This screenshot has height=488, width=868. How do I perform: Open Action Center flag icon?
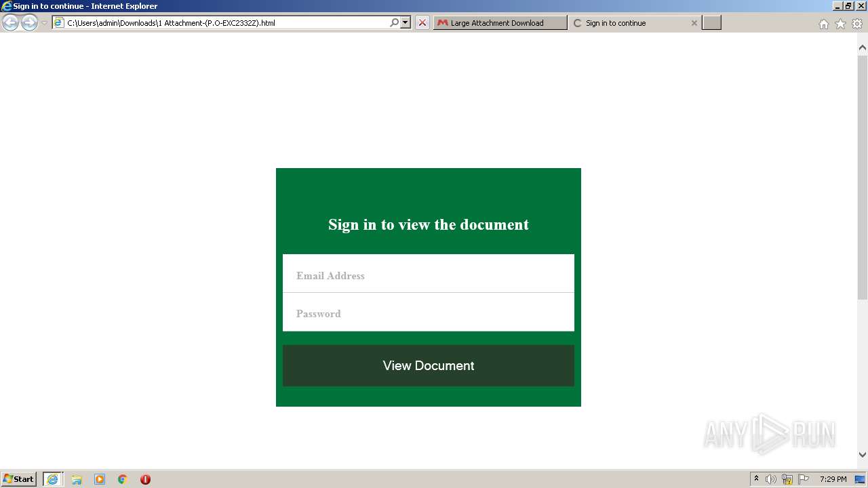pos(804,479)
